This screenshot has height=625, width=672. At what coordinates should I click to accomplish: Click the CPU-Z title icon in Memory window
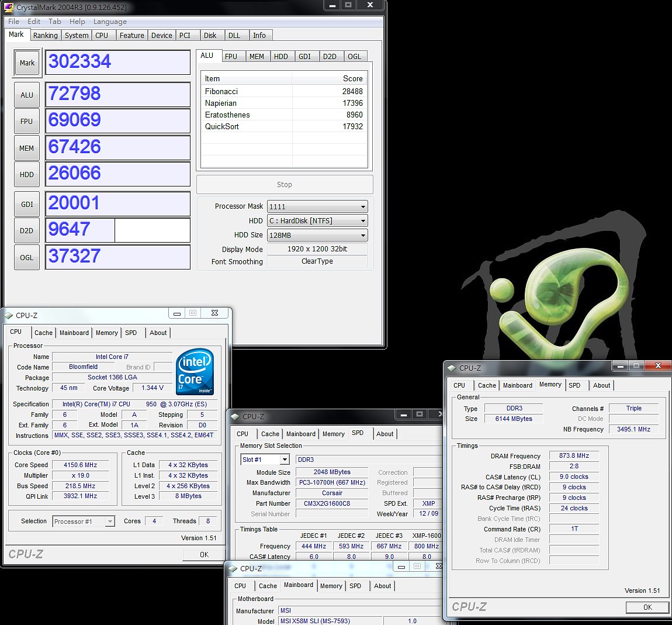pyautogui.click(x=452, y=368)
